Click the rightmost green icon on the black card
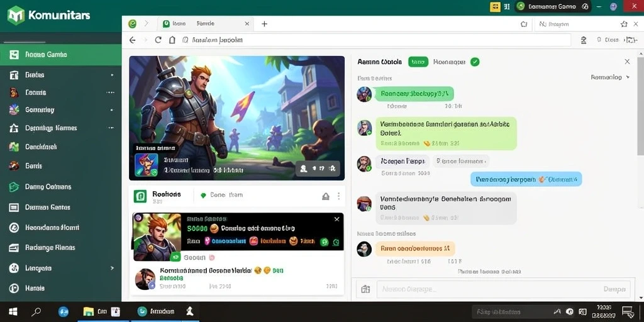The image size is (644, 322). 336,242
